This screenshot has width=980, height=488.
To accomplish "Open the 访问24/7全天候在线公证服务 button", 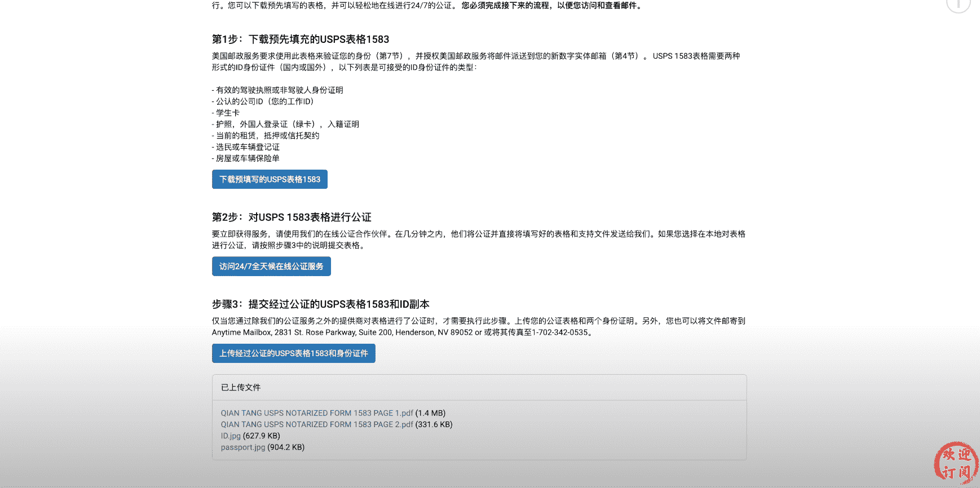I will [271, 267].
